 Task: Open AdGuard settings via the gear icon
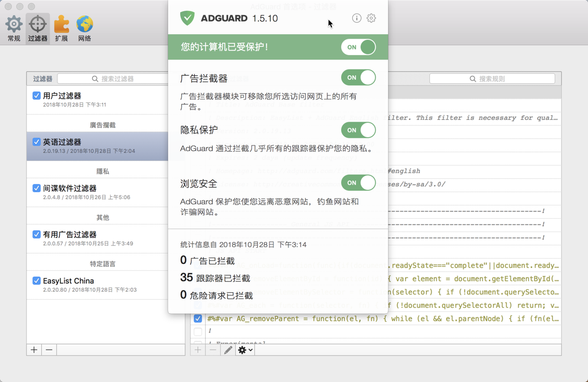(371, 18)
